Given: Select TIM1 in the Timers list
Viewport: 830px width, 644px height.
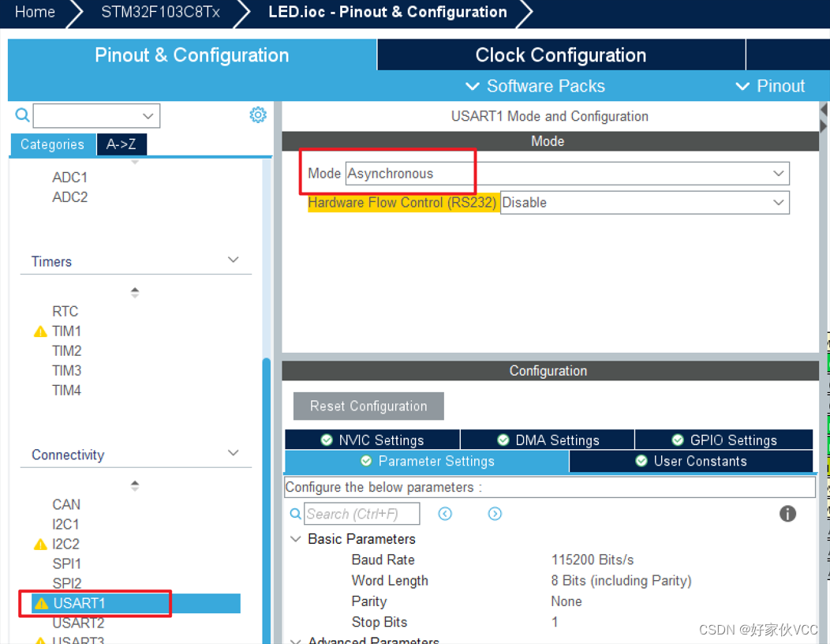Looking at the screenshot, I should pyautogui.click(x=67, y=331).
